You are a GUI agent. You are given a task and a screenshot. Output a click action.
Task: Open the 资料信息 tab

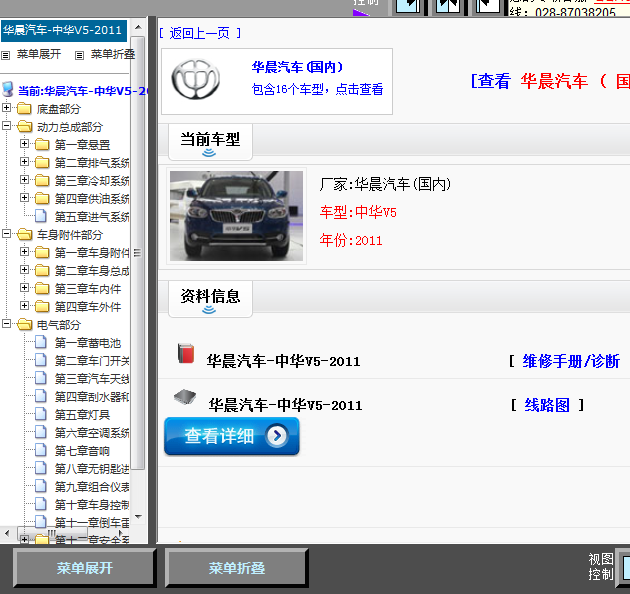tap(210, 299)
